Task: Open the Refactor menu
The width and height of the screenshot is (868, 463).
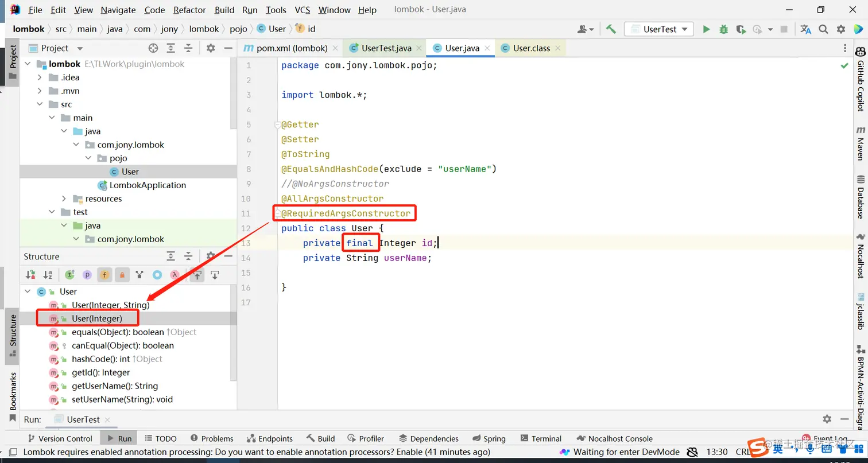Action: coord(189,10)
